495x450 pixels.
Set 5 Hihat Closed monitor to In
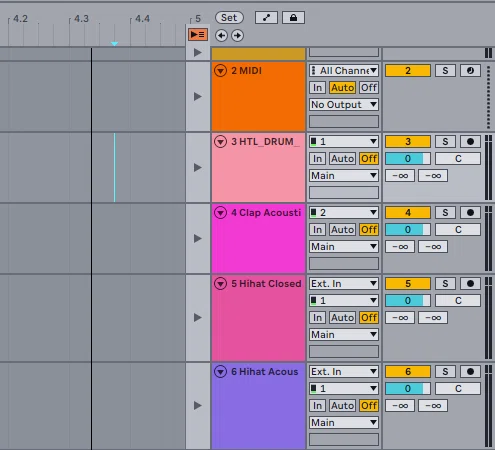click(317, 318)
